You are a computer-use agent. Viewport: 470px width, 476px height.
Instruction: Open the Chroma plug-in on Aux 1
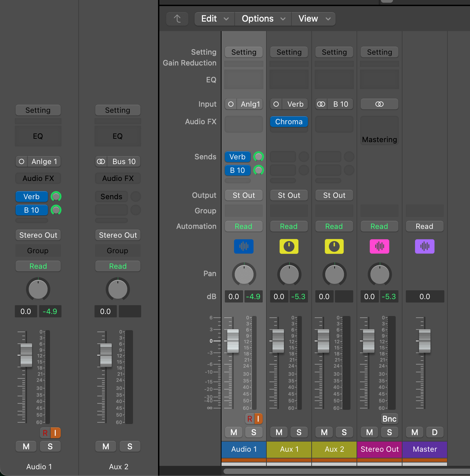(x=289, y=122)
